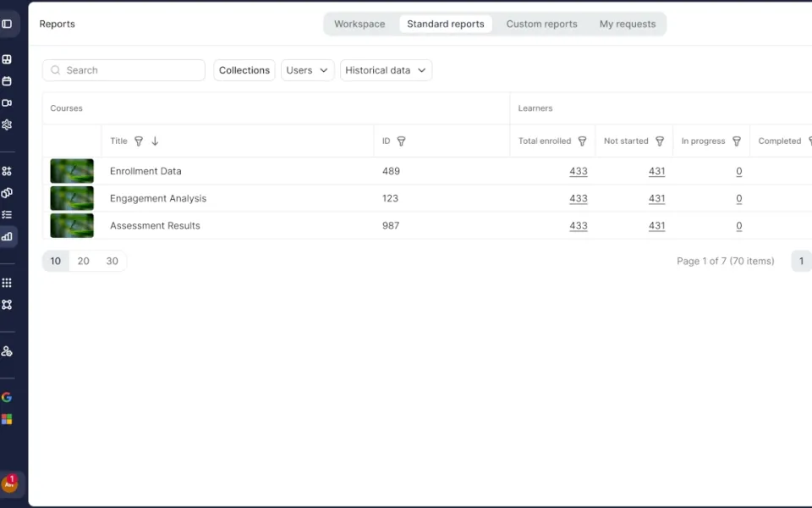The width and height of the screenshot is (812, 508).
Task: Open Not started 431 for Assessment Results
Action: [x=656, y=225]
